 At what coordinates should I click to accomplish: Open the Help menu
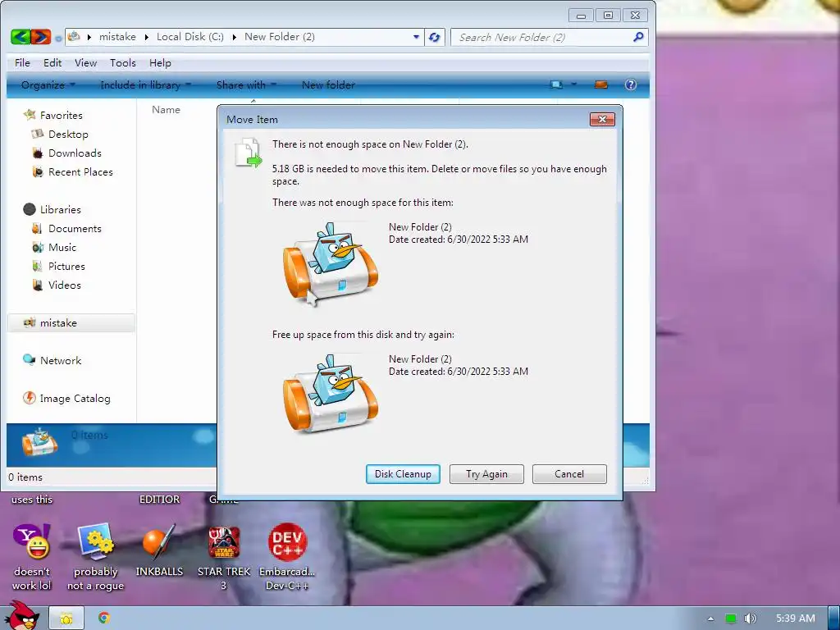click(x=160, y=62)
